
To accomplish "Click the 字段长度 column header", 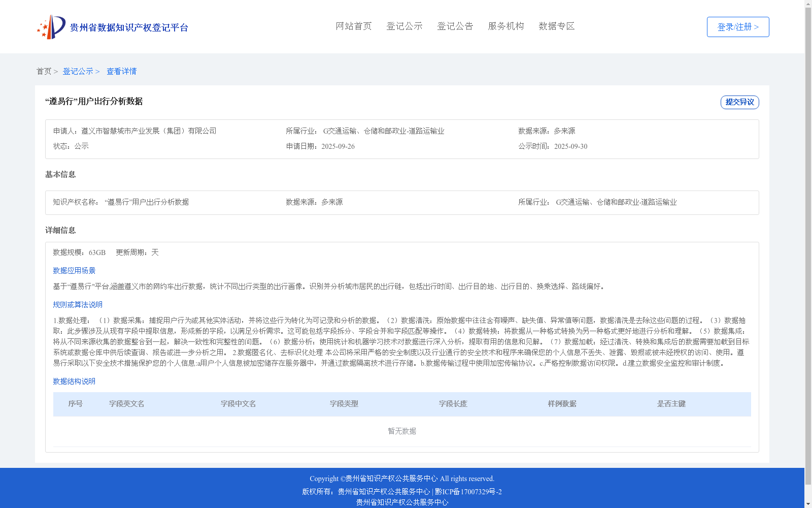I will coord(453,404).
